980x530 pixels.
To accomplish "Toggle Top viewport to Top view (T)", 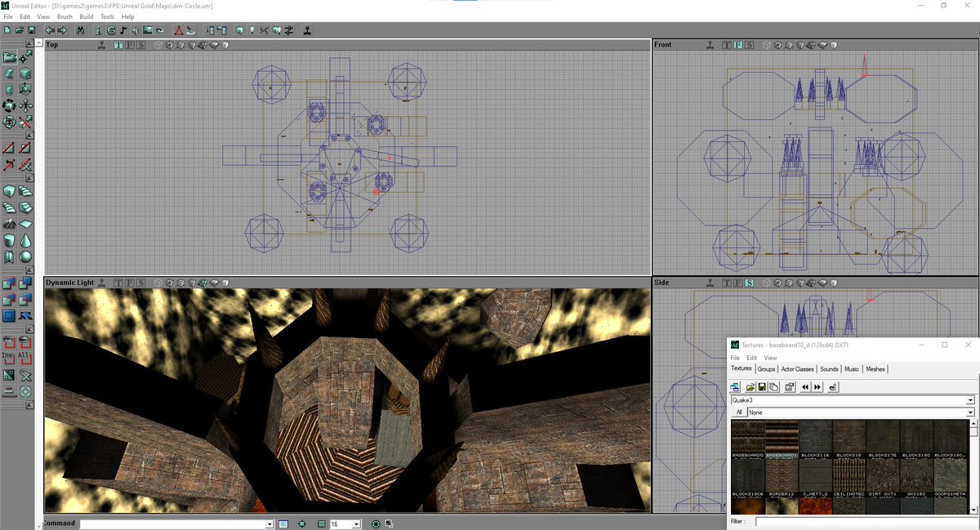I will [x=118, y=45].
